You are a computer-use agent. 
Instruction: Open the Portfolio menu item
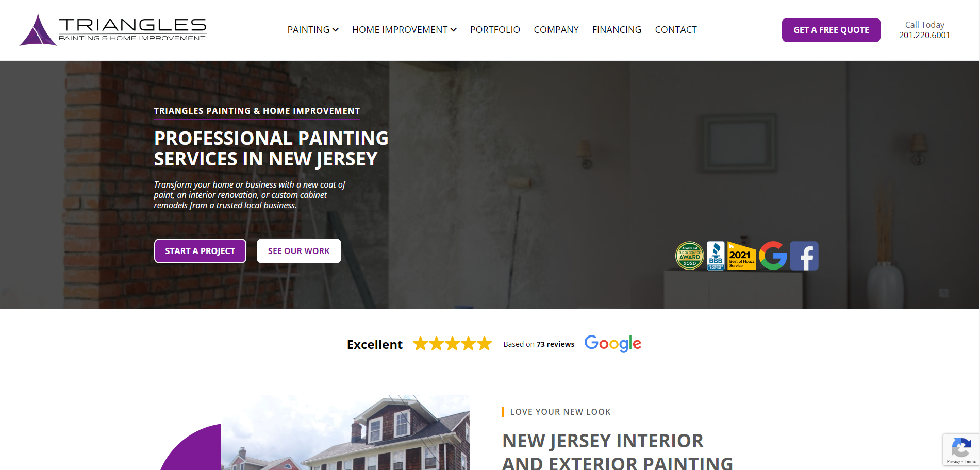tap(495, 30)
